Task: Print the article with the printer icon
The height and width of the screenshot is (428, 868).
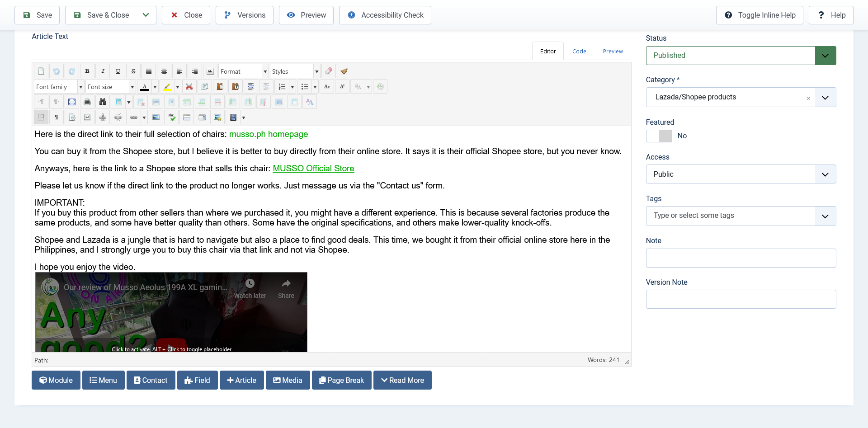Action: 87,102
